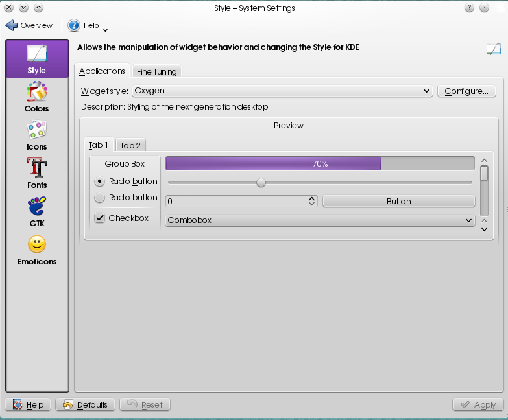Click into the spinbox value field
Image resolution: width=508 pixels, height=420 pixels.
click(x=237, y=202)
